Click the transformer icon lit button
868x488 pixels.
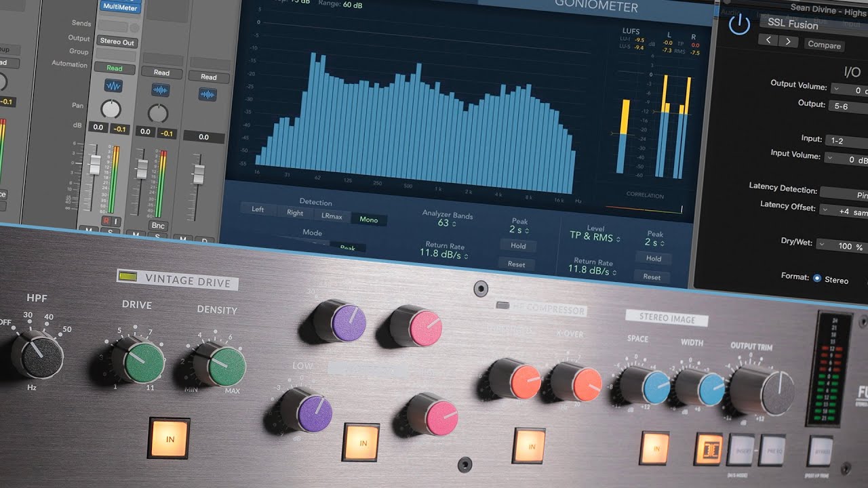(709, 449)
